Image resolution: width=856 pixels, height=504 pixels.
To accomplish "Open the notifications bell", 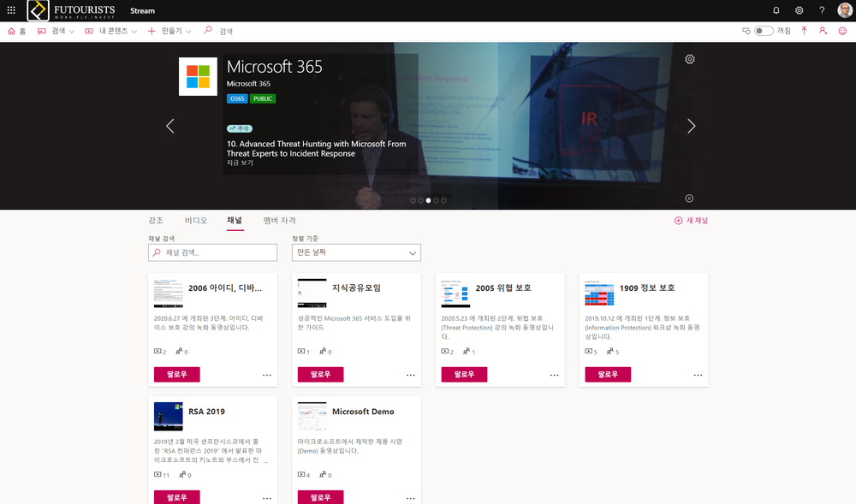I will coord(776,10).
